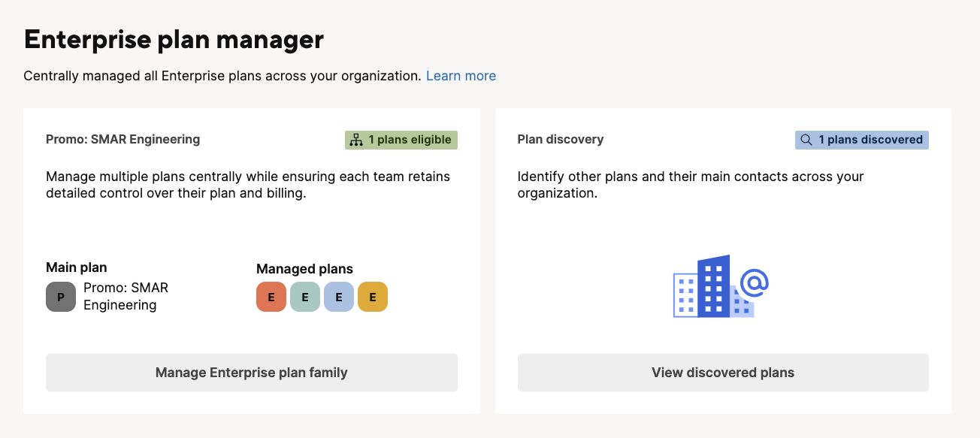Click the @ symbol in the illustration

(754, 282)
